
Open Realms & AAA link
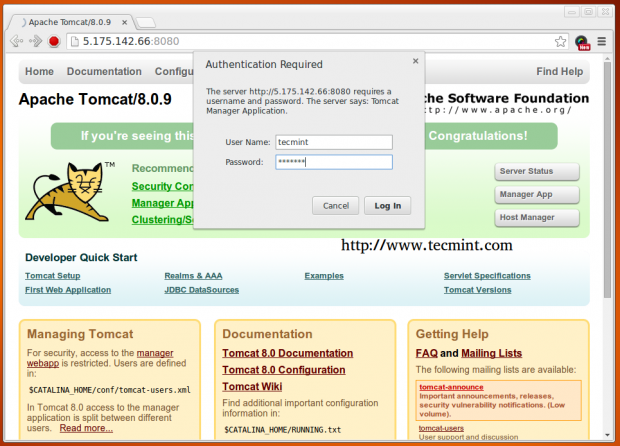coord(193,276)
